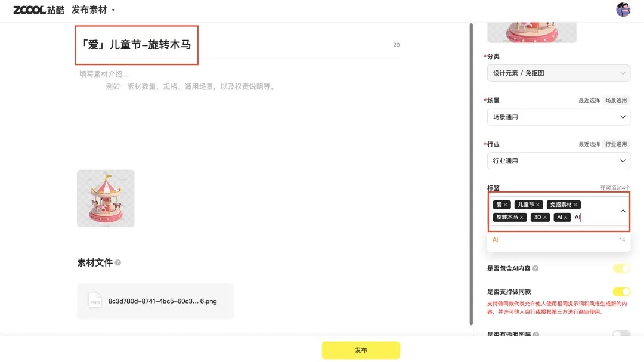The width and height of the screenshot is (644, 362).
Task: Remove the 3D tag
Action: click(x=544, y=217)
